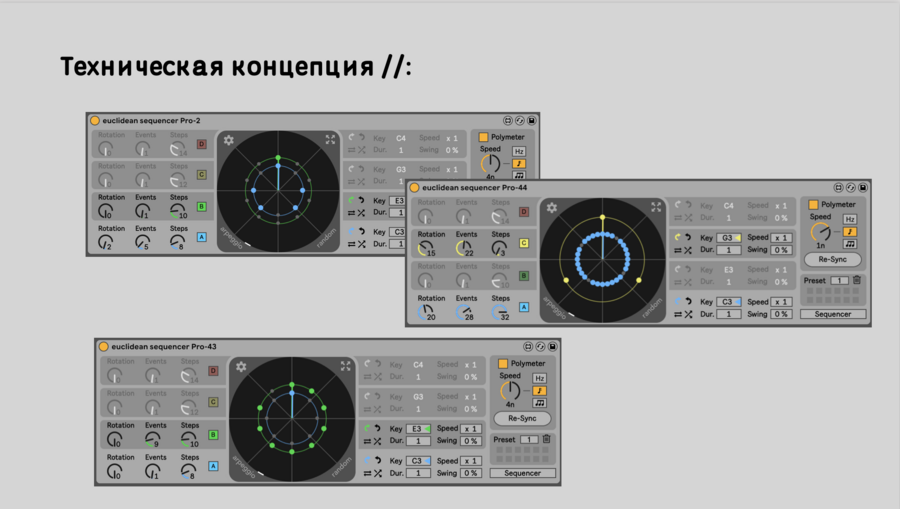
Task: Select beamed-notes speed mode in Pro-43
Action: [539, 403]
